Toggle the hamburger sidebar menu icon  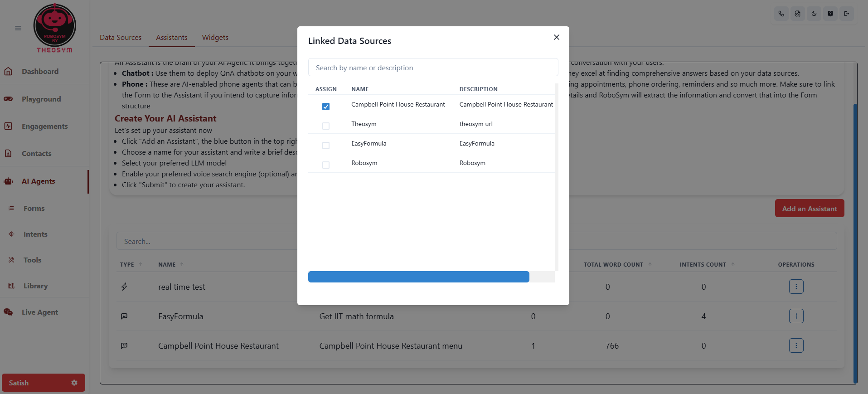pyautogui.click(x=18, y=28)
